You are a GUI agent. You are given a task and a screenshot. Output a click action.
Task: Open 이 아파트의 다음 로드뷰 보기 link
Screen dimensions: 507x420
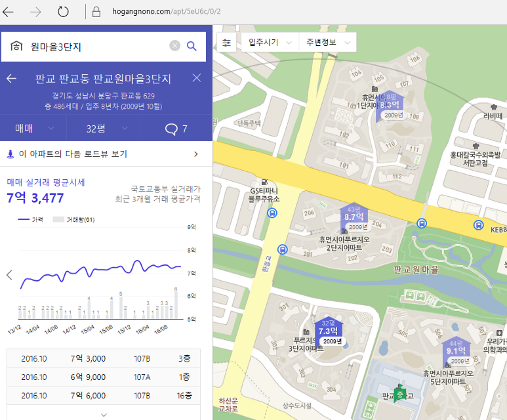(x=105, y=154)
